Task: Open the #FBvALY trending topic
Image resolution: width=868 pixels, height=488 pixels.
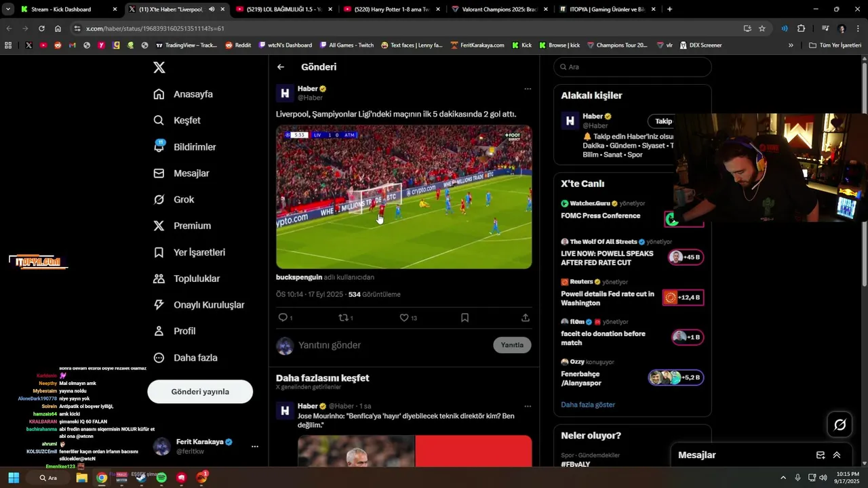Action: [x=575, y=464]
